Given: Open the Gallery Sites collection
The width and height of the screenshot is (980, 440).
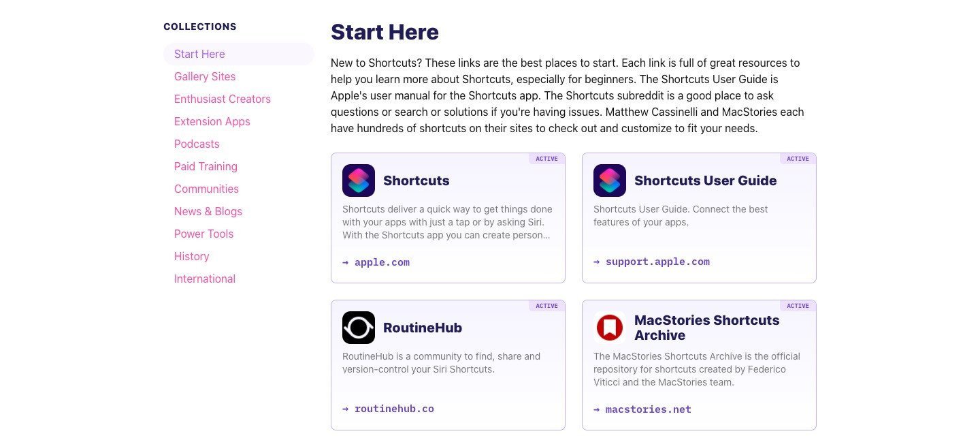Looking at the screenshot, I should [204, 76].
